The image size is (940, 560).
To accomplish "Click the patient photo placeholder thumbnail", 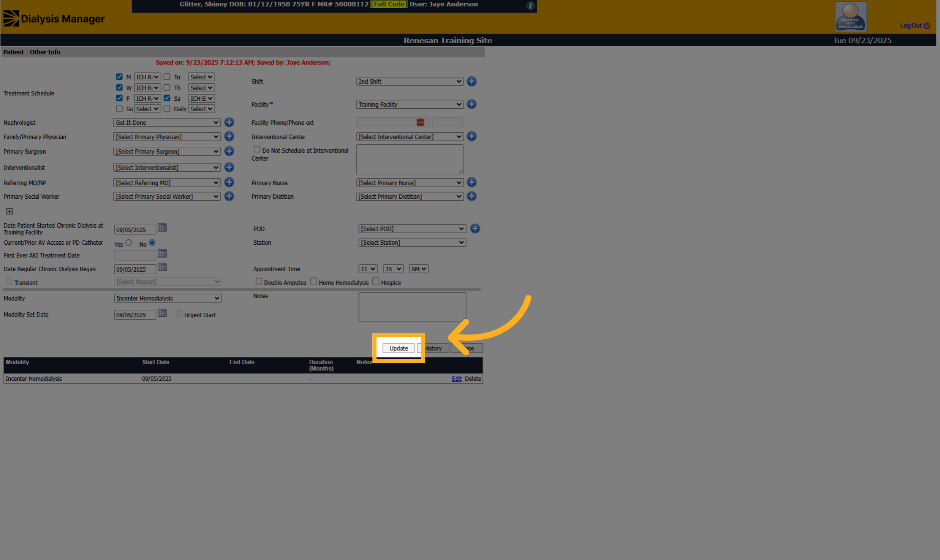I will (x=850, y=17).
